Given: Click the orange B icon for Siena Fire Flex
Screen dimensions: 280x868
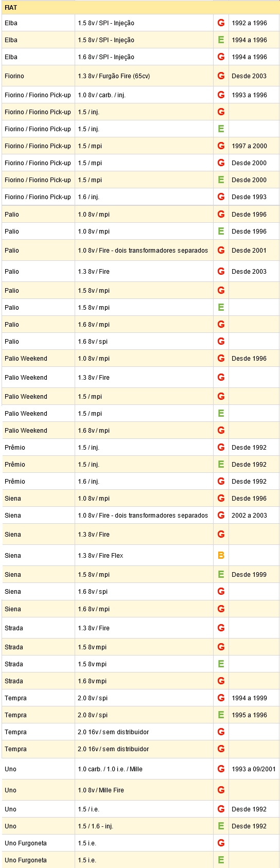Looking at the screenshot, I should pos(221,555).
